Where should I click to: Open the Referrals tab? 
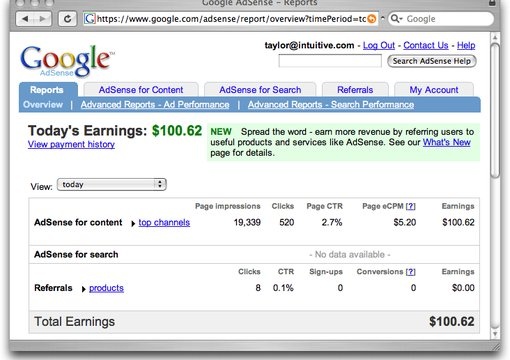(355, 90)
